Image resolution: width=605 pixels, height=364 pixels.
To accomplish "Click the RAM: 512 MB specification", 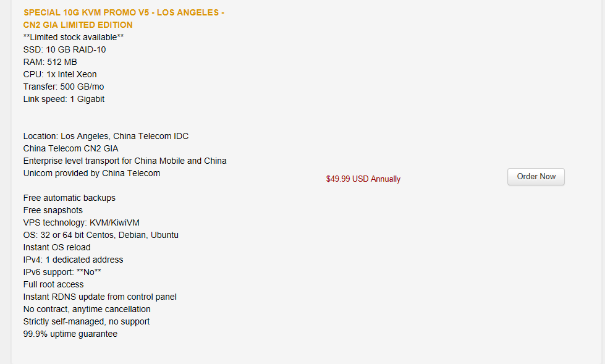I will [50, 62].
